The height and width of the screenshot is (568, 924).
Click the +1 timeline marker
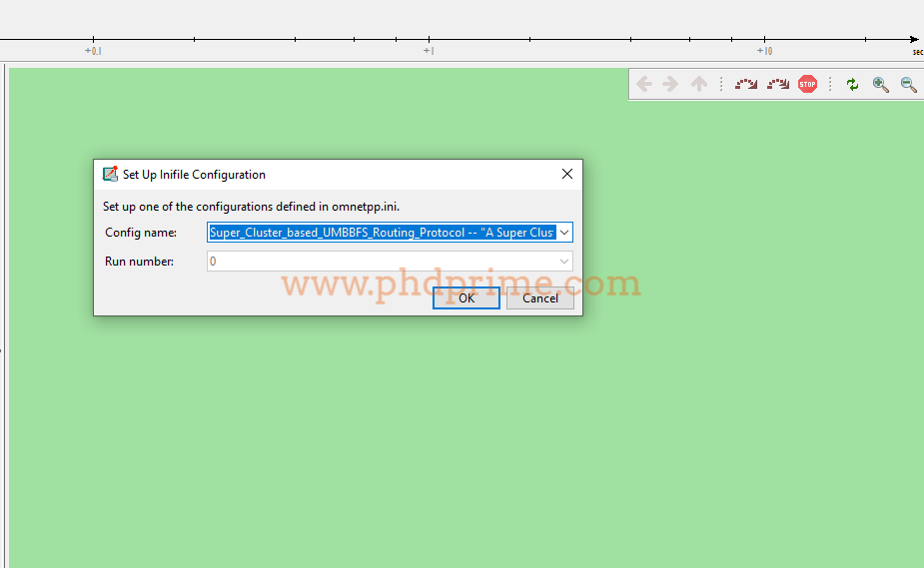coord(429,51)
